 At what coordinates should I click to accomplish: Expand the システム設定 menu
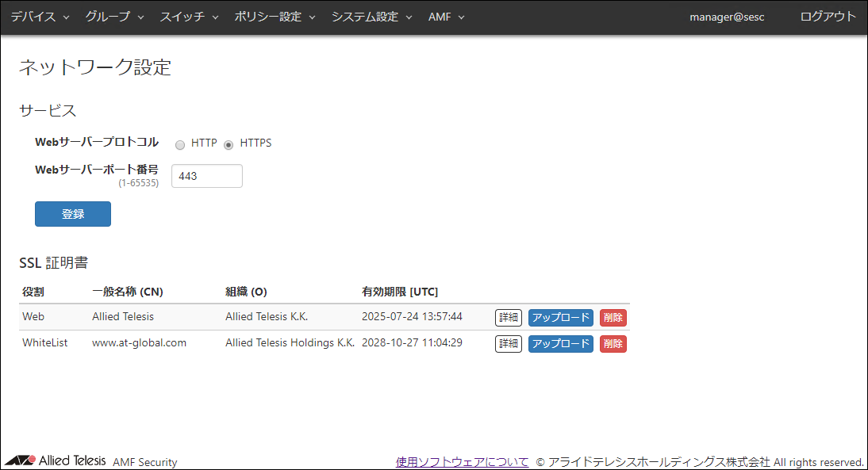pyautogui.click(x=372, y=17)
